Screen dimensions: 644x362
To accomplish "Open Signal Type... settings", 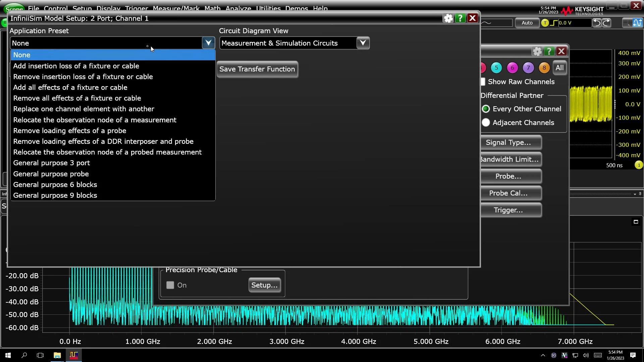I will [511, 142].
